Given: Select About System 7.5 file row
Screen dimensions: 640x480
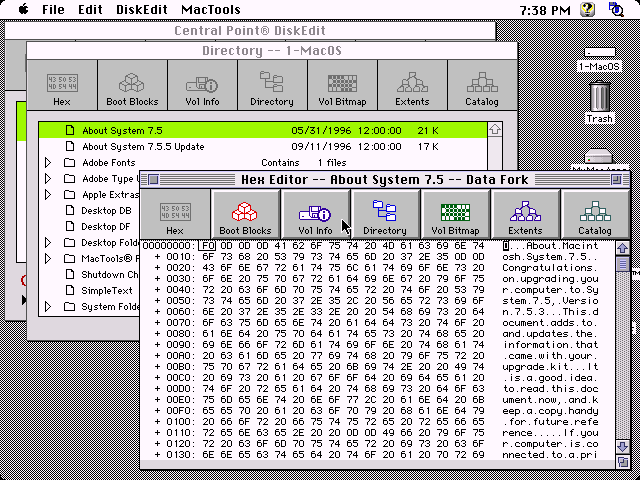Looking at the screenshot, I should [263, 131].
